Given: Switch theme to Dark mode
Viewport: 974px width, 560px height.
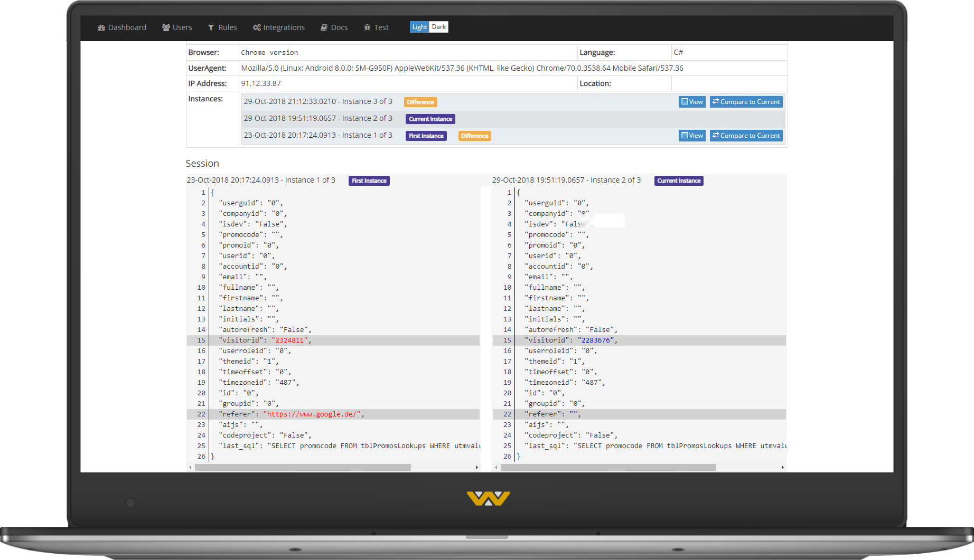Looking at the screenshot, I should click(439, 27).
